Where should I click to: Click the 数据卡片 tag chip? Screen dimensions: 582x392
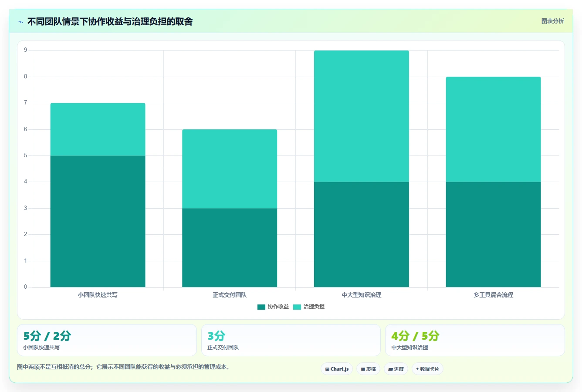coord(427,369)
